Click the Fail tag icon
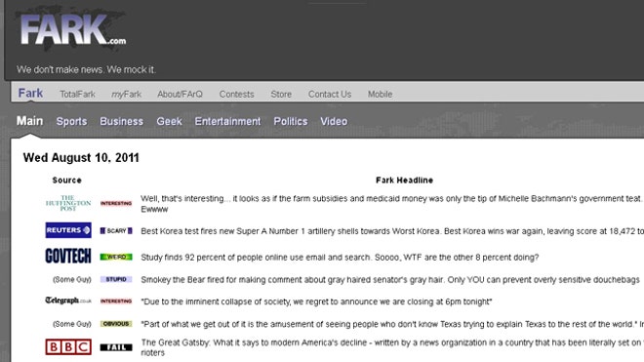 point(116,347)
